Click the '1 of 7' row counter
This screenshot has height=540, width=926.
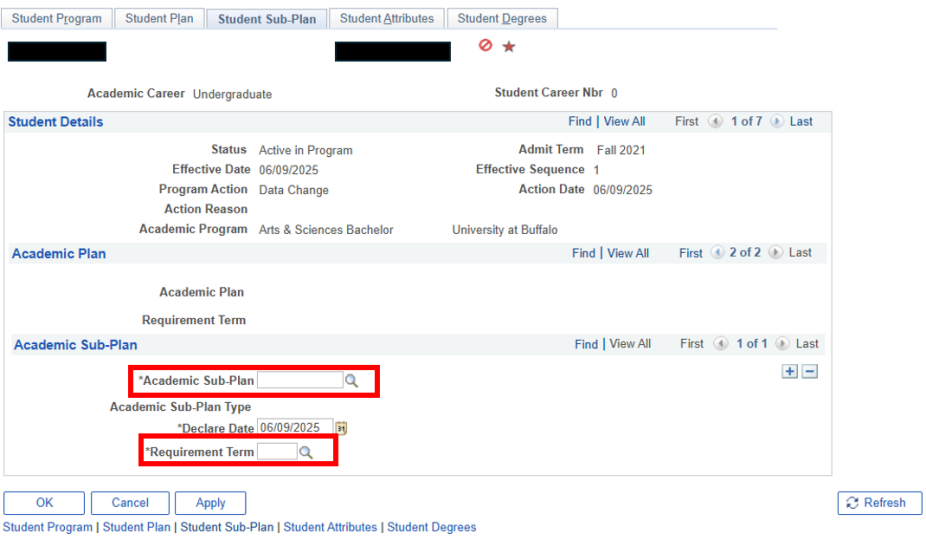click(746, 122)
